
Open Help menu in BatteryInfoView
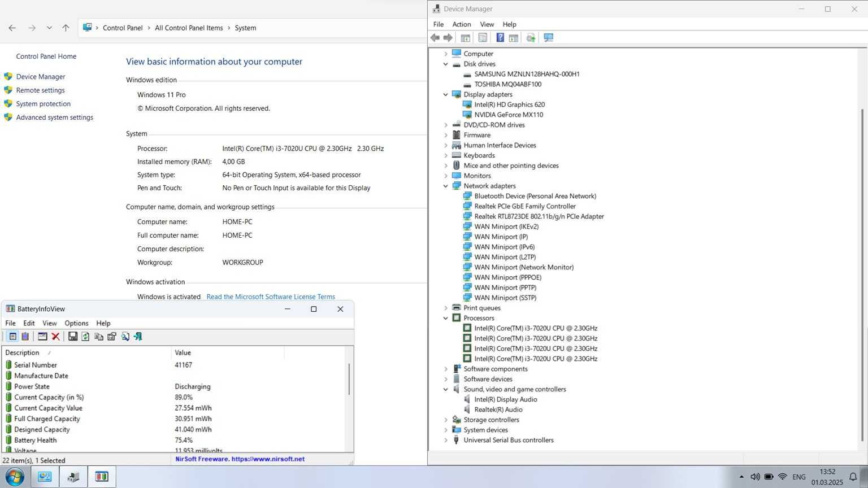(x=103, y=323)
